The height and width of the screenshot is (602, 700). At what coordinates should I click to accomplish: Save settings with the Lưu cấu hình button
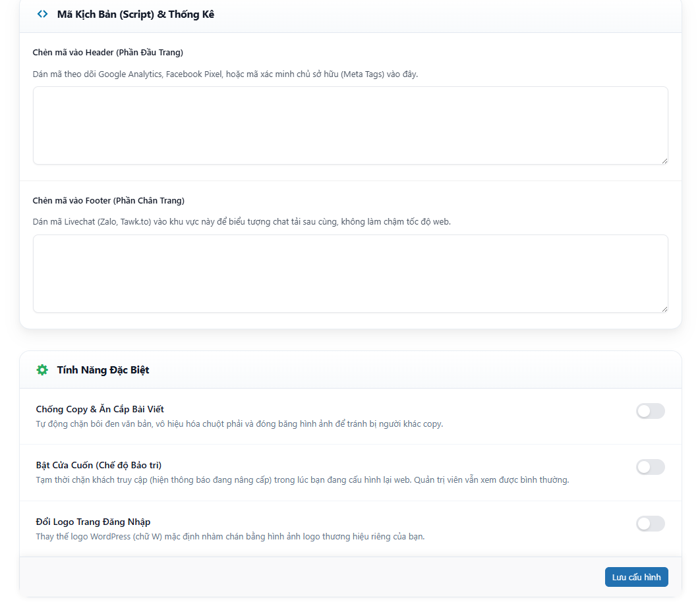[x=636, y=577]
